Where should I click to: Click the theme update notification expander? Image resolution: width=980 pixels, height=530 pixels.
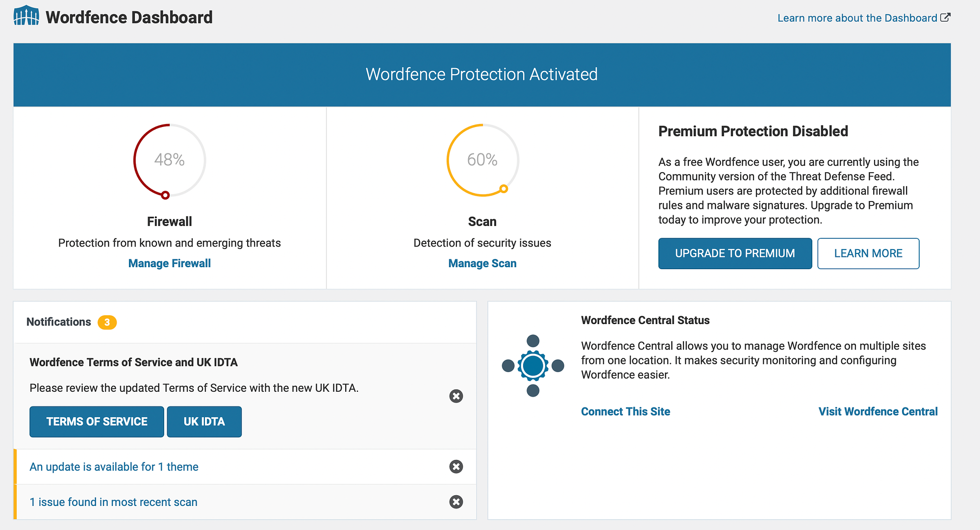pos(114,467)
